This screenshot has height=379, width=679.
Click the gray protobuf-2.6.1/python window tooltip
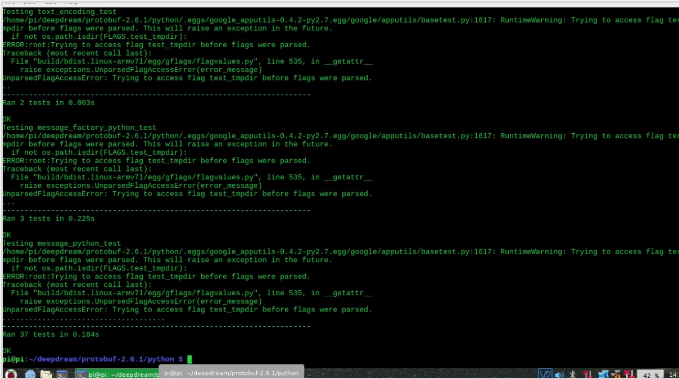232,372
